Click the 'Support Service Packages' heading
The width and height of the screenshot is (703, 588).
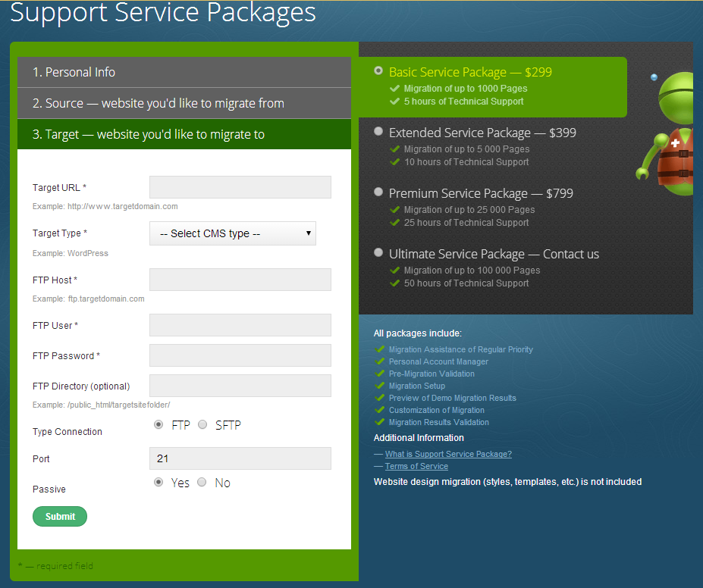163,13
